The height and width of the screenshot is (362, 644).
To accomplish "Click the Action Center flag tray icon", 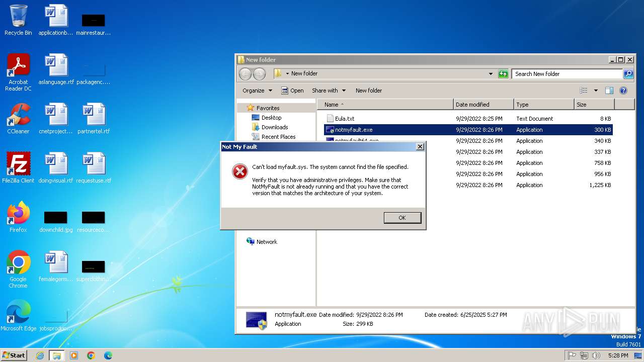I will pyautogui.click(x=572, y=355).
